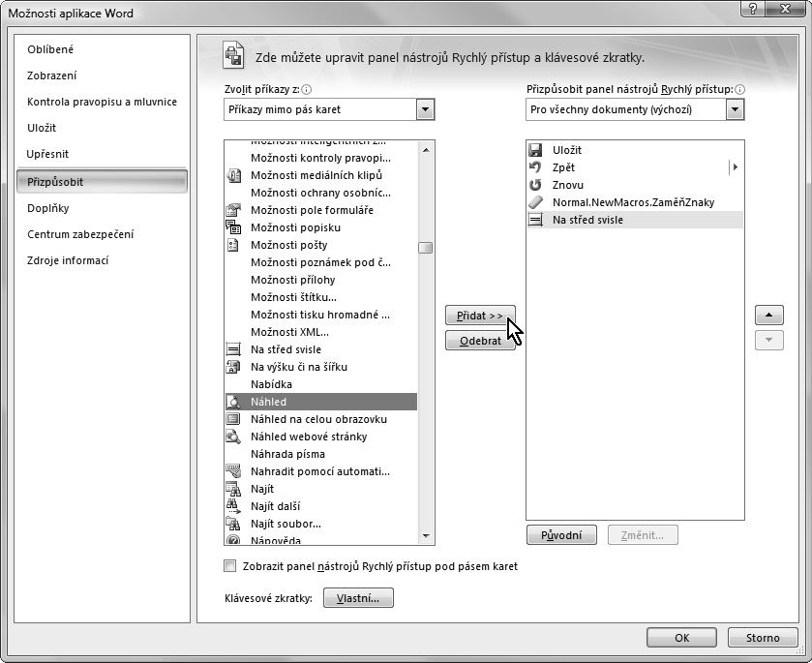Click the Možnosti pošty icon
Image resolution: width=812 pixels, height=663 pixels.
coord(233,245)
